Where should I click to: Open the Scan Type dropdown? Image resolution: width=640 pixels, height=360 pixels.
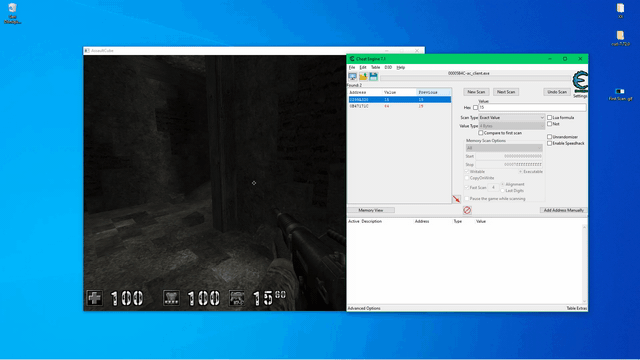(x=511, y=118)
